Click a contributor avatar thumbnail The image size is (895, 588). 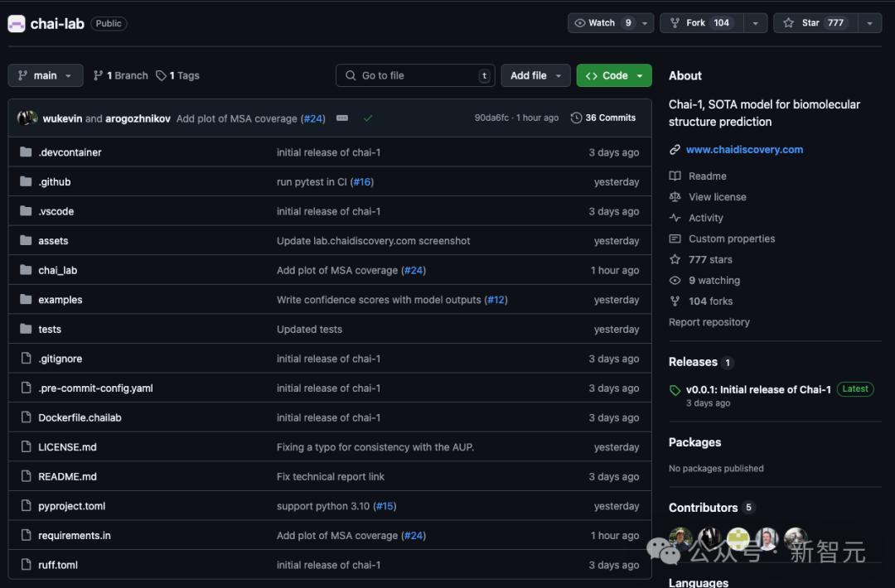pos(680,539)
